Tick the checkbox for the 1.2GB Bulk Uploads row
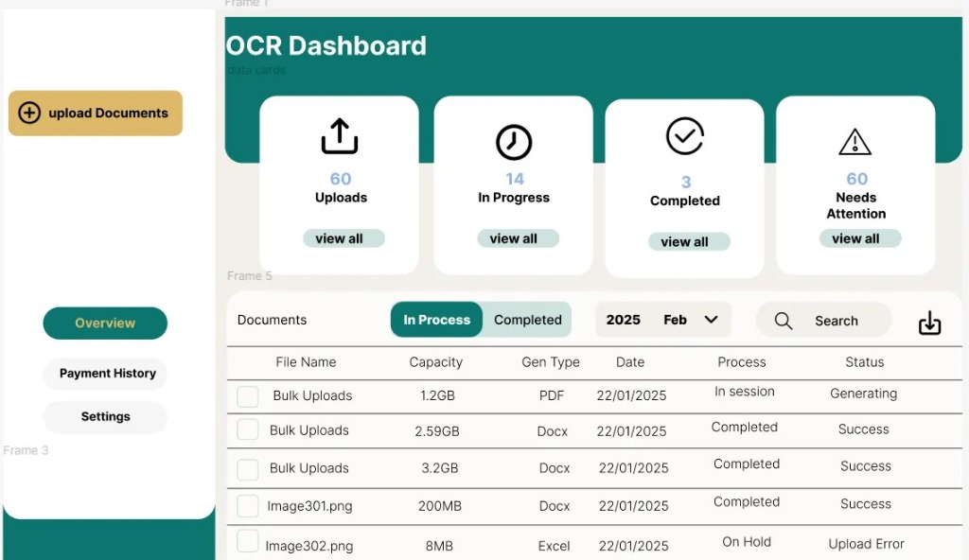The image size is (969, 560). click(x=248, y=396)
